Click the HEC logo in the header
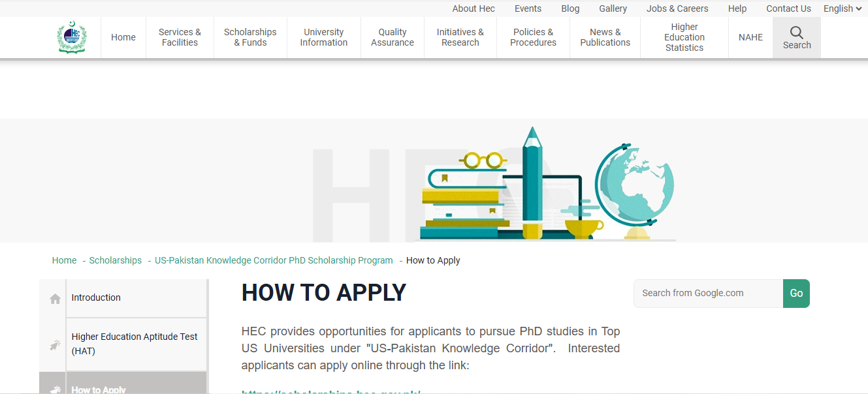 point(71,38)
